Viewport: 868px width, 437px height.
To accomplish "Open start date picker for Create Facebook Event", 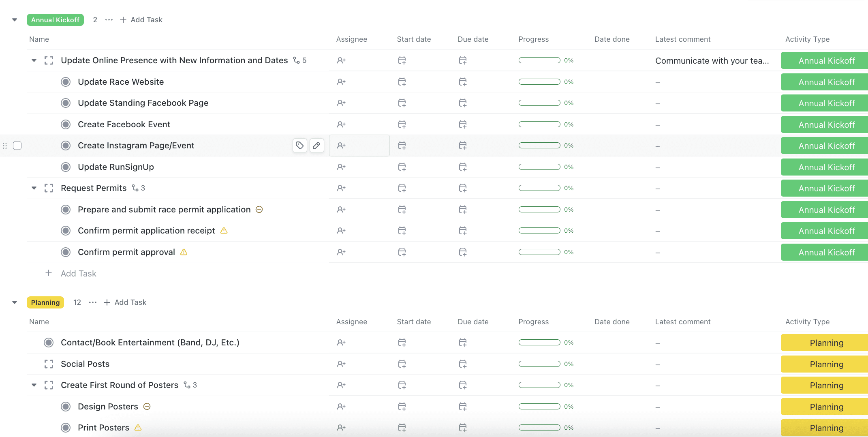I will pos(402,124).
